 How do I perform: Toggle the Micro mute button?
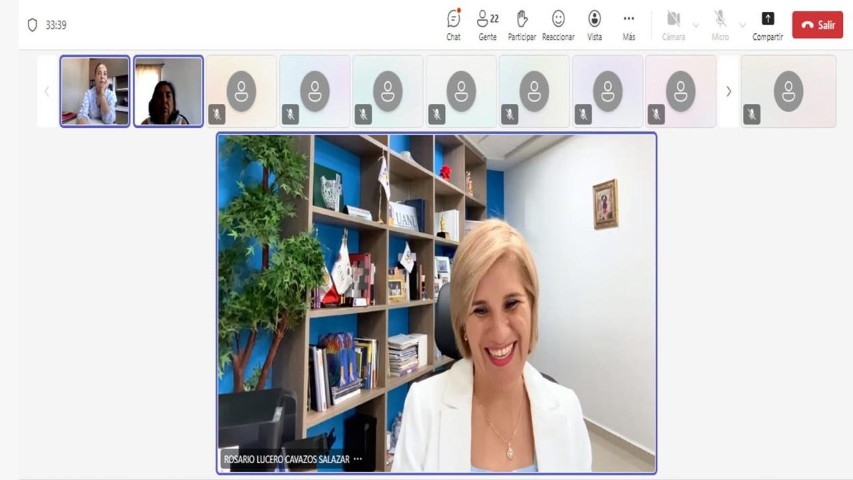pyautogui.click(x=720, y=25)
